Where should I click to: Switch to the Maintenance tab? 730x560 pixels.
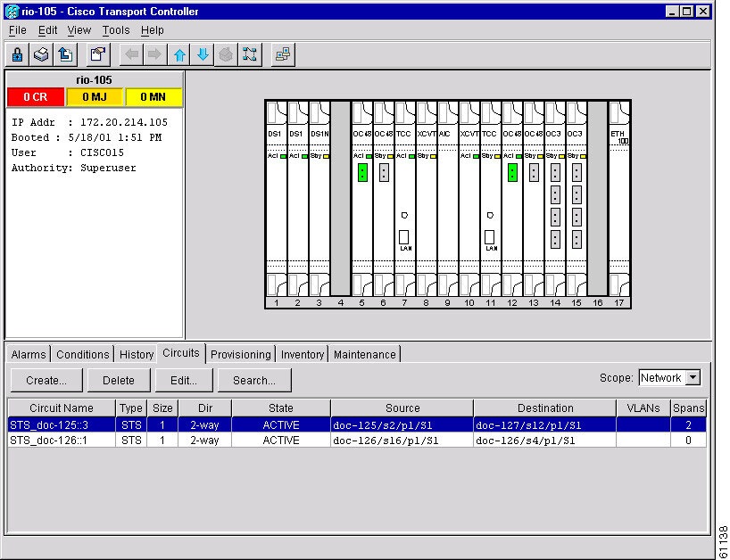[x=364, y=354]
